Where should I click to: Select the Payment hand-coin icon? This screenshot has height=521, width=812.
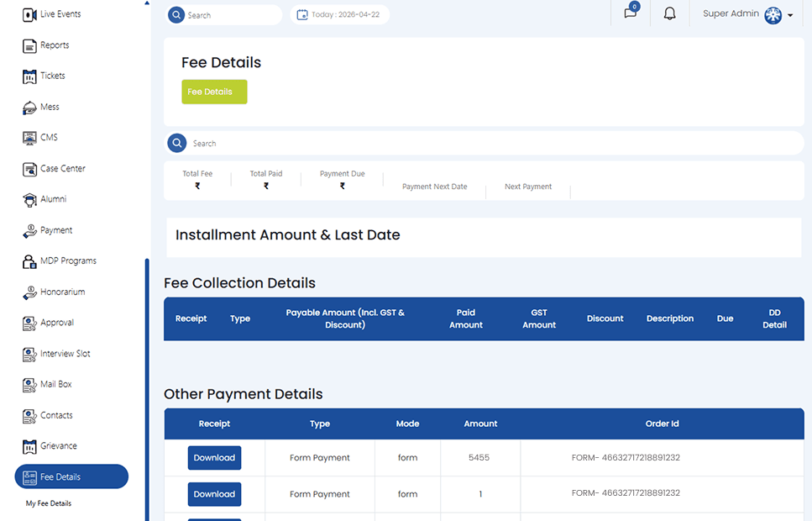pos(29,231)
